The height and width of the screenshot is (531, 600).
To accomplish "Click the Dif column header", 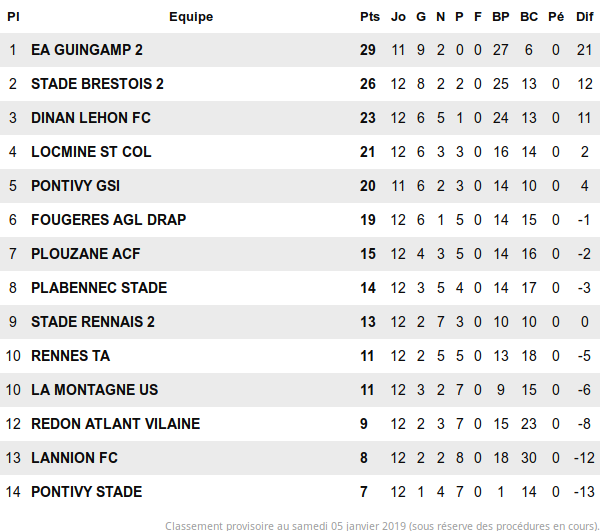I will (585, 17).
